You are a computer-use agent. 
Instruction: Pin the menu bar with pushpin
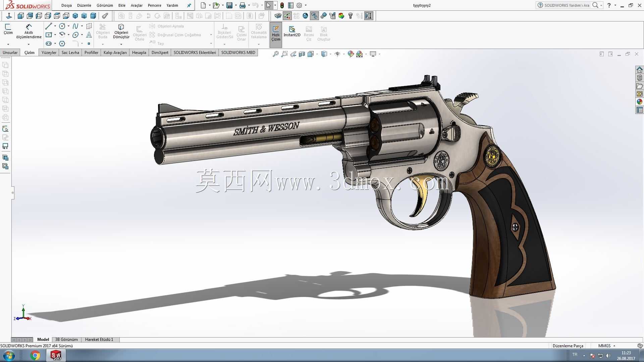click(189, 5)
